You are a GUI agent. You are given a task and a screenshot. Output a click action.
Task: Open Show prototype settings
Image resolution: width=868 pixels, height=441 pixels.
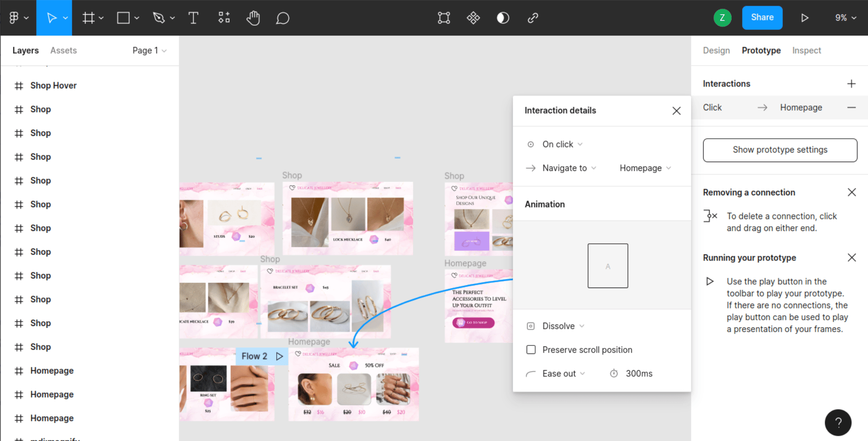[x=780, y=150]
